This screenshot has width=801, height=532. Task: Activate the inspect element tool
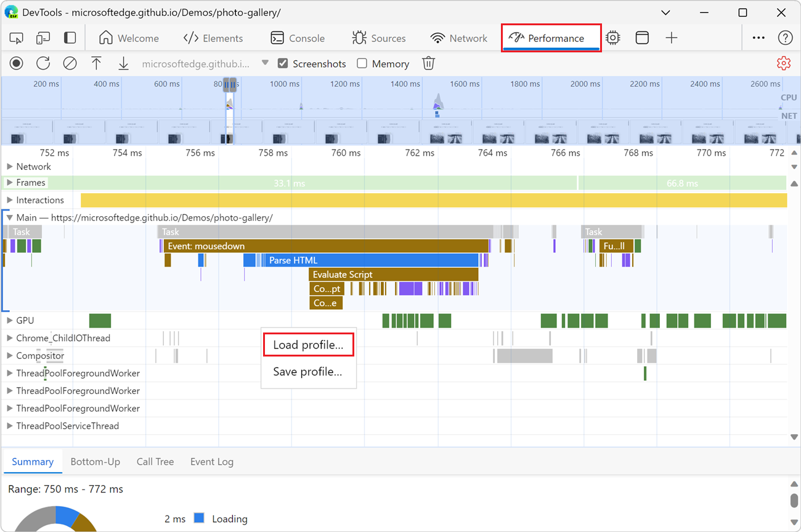[16, 38]
